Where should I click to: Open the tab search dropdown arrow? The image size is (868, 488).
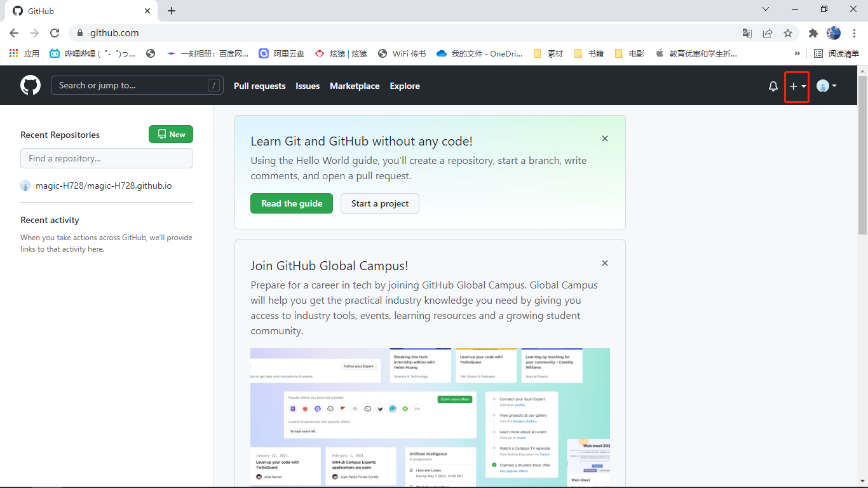click(766, 9)
